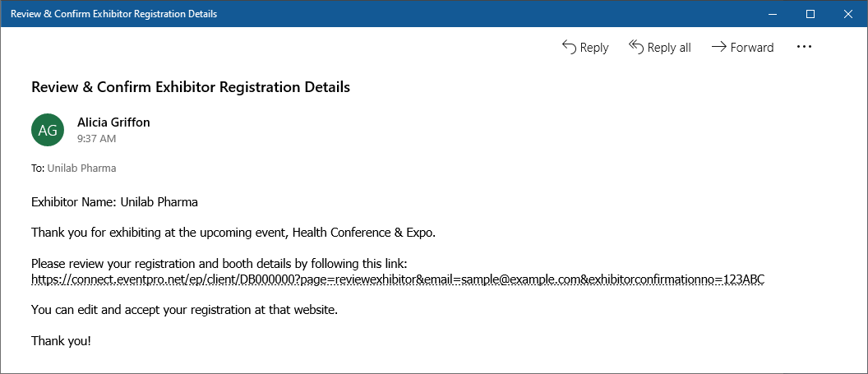Minimize the email window
Screen dimensions: 868x374
[773, 14]
